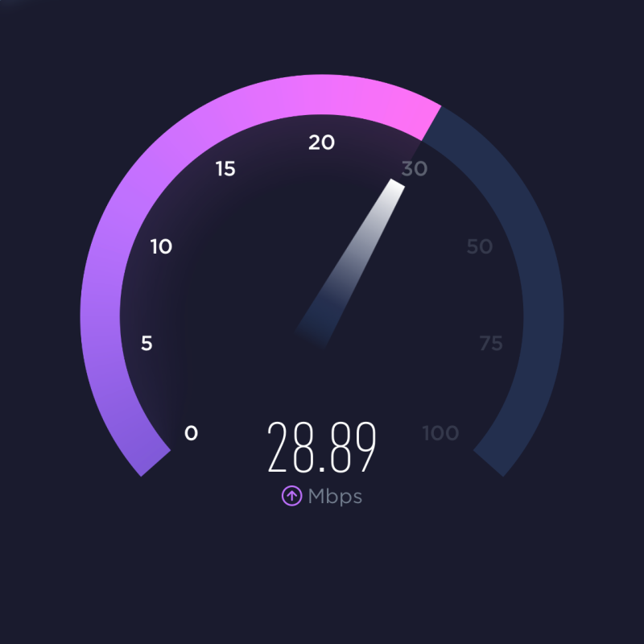This screenshot has width=644, height=644.
Task: Click the 5 mark on the gauge
Action: pos(147,343)
